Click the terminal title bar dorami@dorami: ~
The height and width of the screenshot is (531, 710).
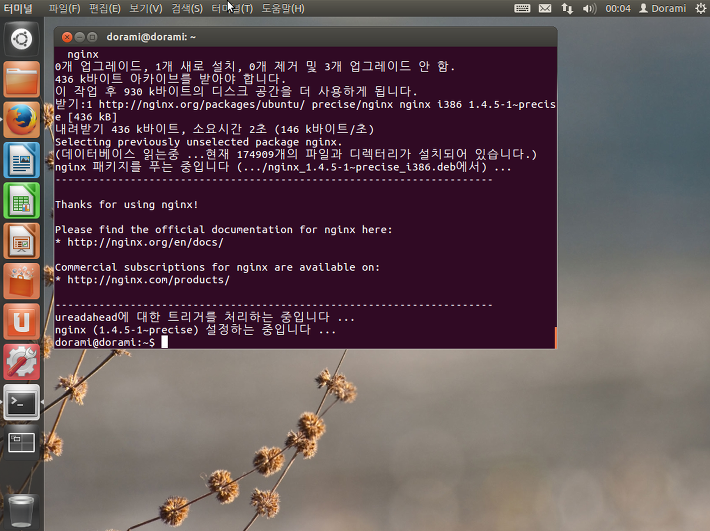point(305,37)
